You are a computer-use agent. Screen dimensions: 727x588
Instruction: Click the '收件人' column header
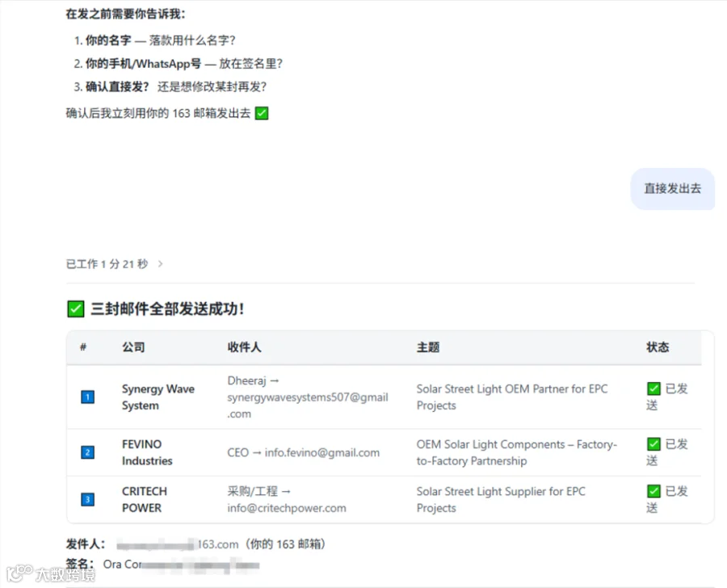[244, 347]
